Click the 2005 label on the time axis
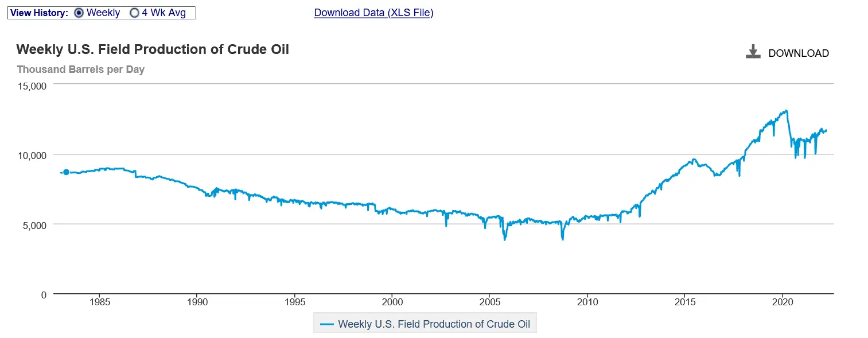Image resolution: width=868 pixels, height=338 pixels. click(490, 302)
